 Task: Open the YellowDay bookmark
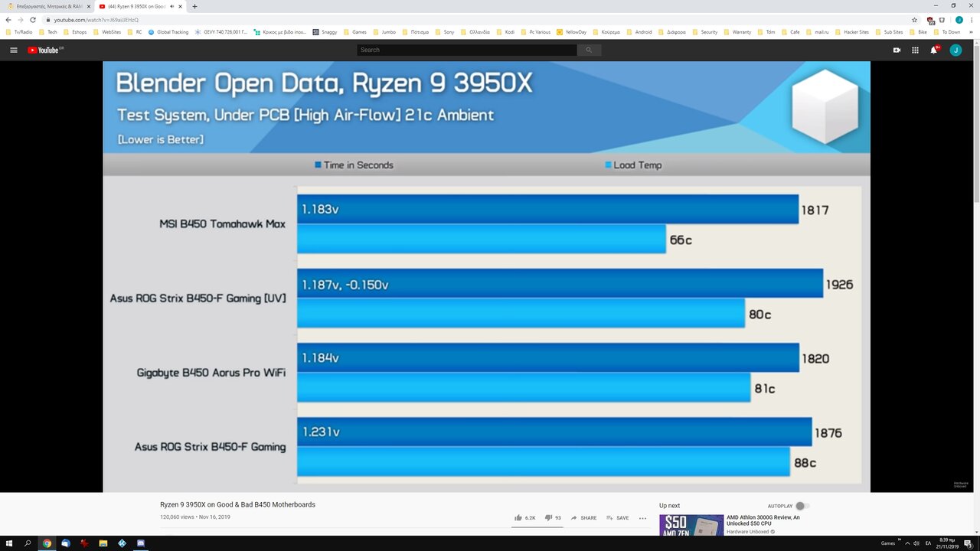[572, 32]
